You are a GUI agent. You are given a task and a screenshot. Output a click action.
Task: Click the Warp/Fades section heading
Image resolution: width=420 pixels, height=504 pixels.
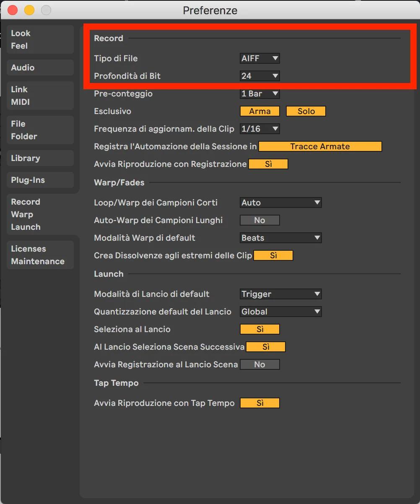(x=119, y=182)
